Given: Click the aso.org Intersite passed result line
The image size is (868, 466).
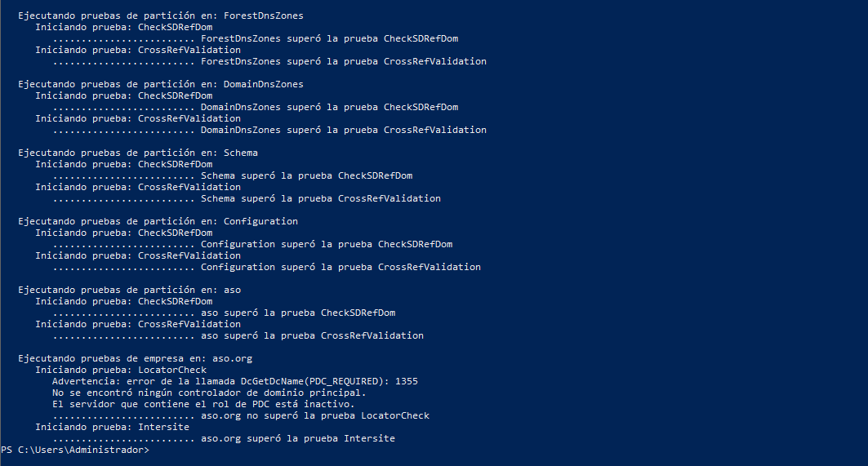Looking at the screenshot, I should 297,438.
